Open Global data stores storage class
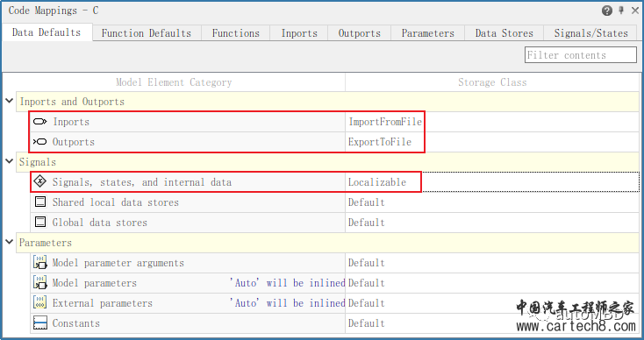Image resolution: width=644 pixels, height=340 pixels. 492,223
